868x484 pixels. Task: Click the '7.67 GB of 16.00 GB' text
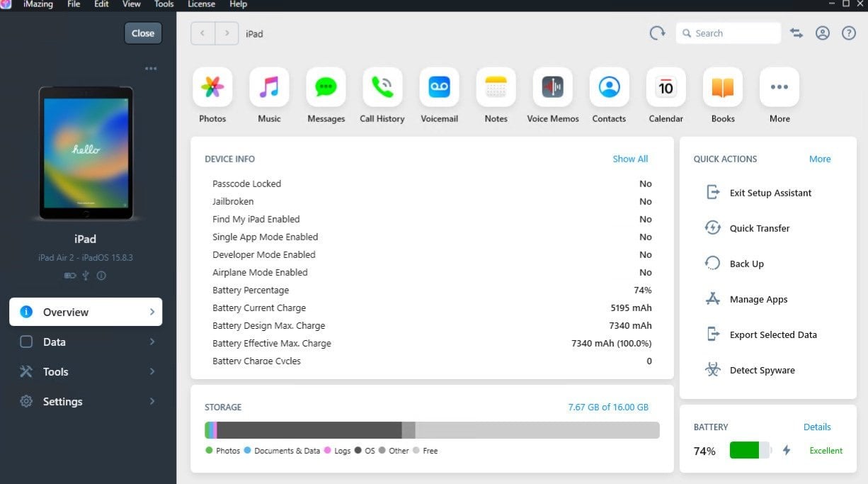tap(608, 407)
